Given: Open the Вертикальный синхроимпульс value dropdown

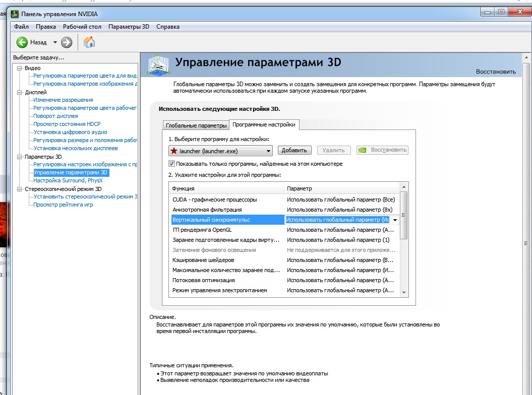Looking at the screenshot, I should pos(395,220).
